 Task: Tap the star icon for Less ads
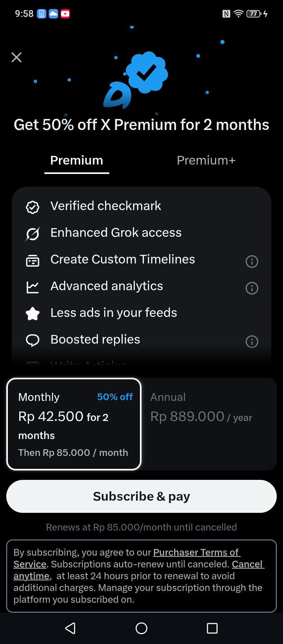tap(33, 314)
